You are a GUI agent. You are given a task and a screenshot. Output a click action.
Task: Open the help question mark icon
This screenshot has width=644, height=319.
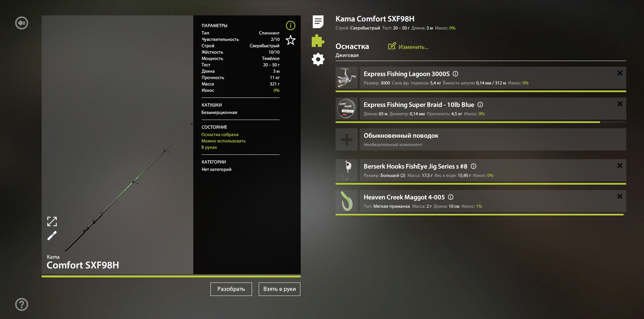click(x=22, y=305)
